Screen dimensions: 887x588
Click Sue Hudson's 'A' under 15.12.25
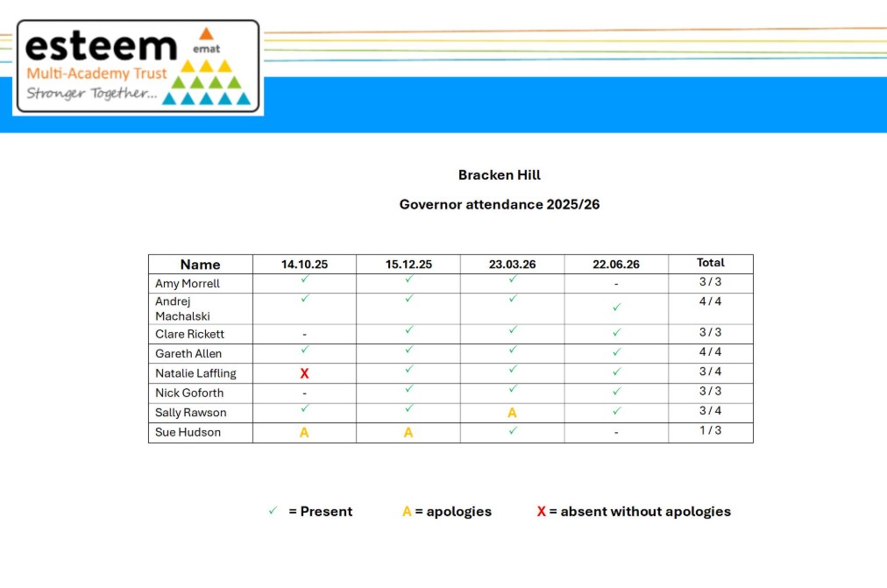(408, 433)
